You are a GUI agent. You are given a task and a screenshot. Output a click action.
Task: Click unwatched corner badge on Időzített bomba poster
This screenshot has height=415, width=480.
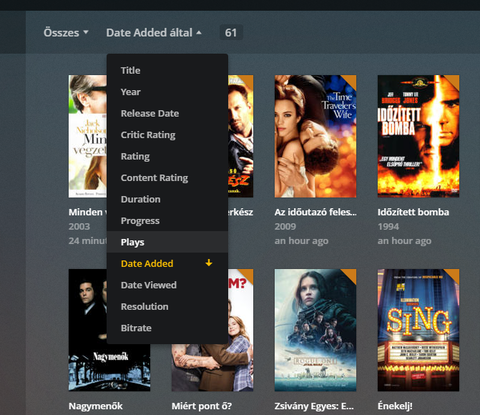(453, 81)
